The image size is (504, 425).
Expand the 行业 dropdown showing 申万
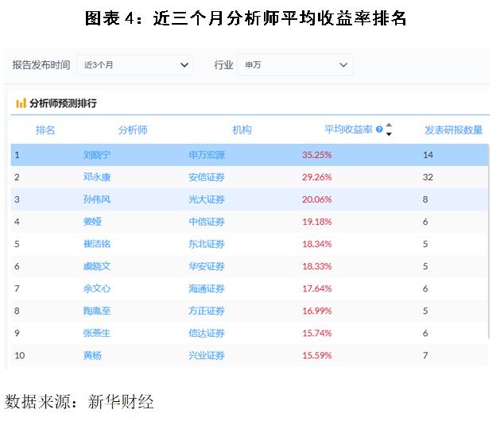click(295, 65)
